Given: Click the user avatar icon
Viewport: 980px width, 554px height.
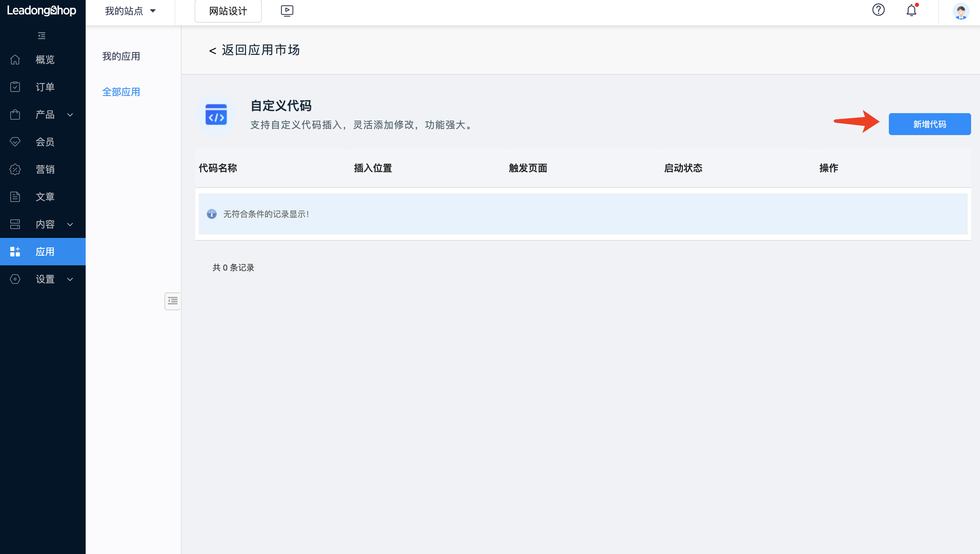Looking at the screenshot, I should point(960,11).
